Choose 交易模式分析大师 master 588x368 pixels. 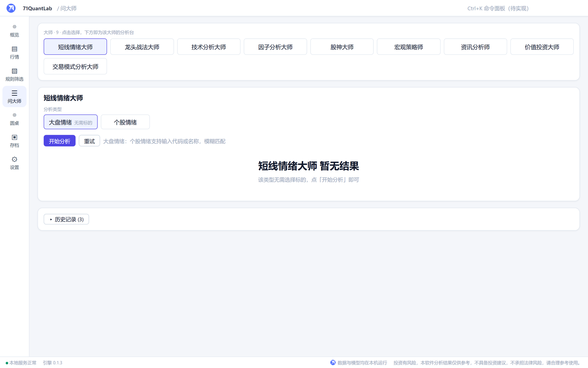click(75, 66)
